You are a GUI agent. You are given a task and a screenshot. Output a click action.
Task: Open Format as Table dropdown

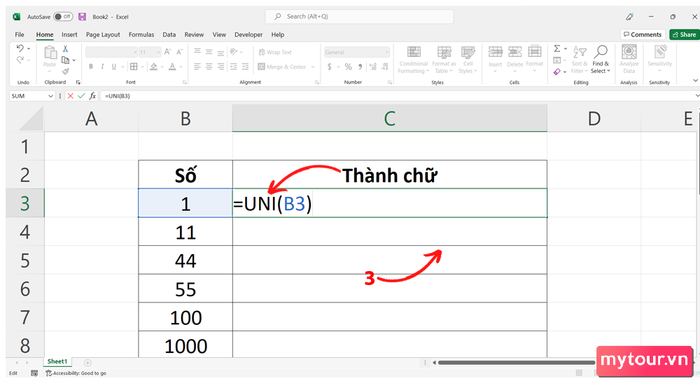tap(444, 60)
